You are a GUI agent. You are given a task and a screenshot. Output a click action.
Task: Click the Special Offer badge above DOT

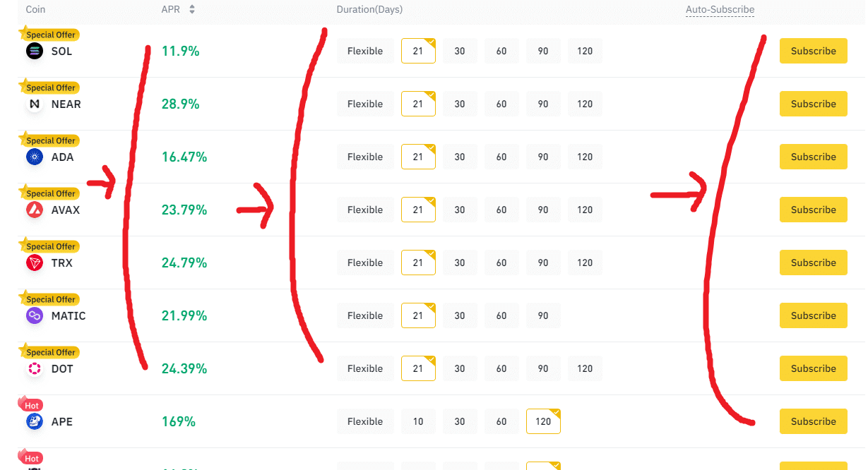coord(50,352)
